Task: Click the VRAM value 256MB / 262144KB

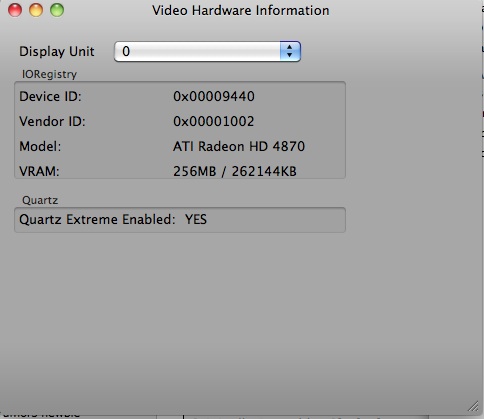Action: pos(235,171)
